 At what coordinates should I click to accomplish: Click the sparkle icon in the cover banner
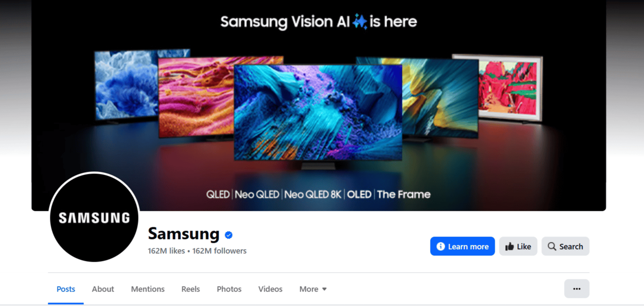360,22
